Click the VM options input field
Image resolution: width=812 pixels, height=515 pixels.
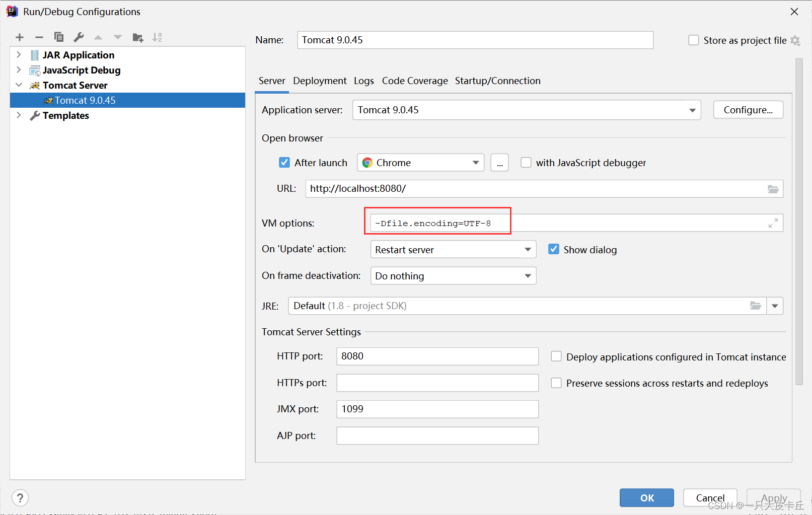pyautogui.click(x=577, y=223)
